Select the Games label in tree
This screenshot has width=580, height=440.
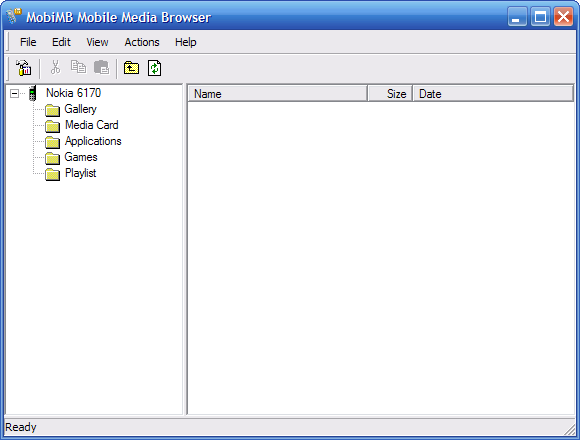pyautogui.click(x=81, y=157)
